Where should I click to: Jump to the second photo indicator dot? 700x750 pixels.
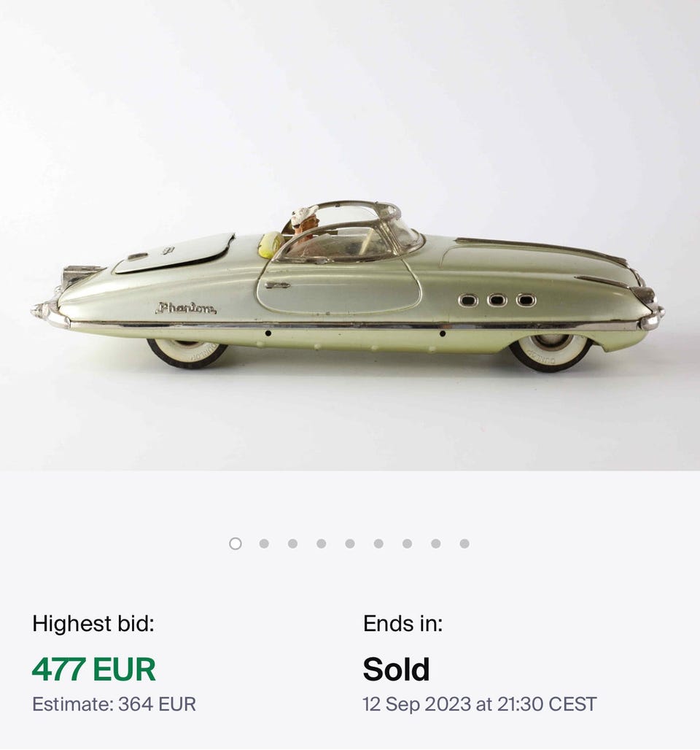[x=264, y=544]
